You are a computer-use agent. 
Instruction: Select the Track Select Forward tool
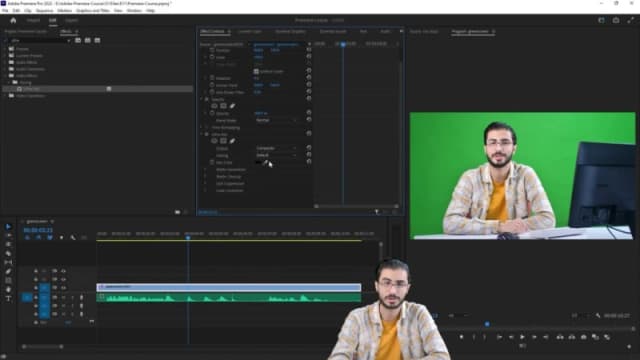pos(8,236)
